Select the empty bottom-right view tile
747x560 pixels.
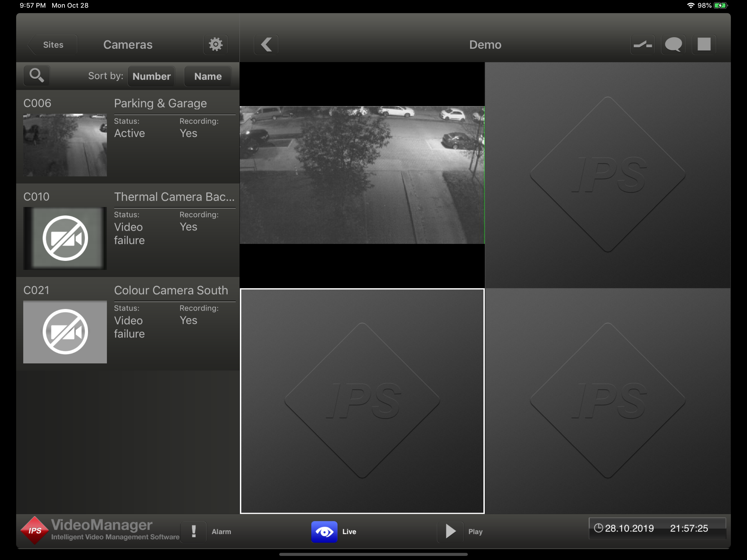608,401
